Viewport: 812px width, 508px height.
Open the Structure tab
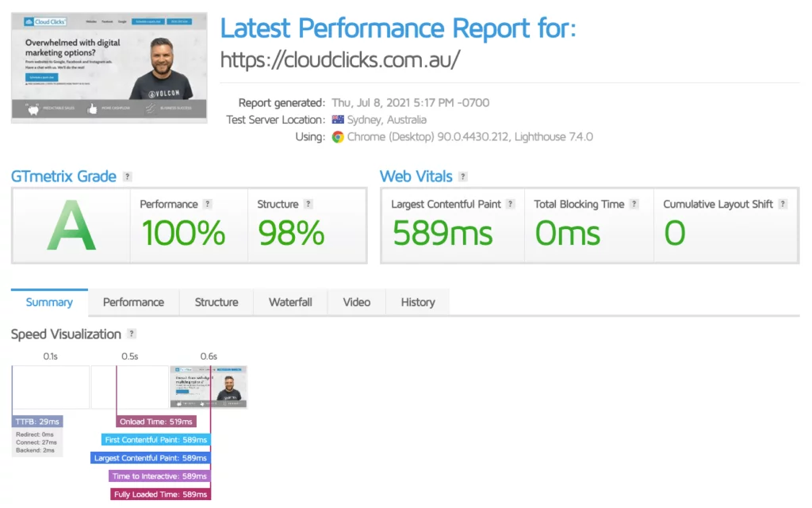tap(216, 302)
